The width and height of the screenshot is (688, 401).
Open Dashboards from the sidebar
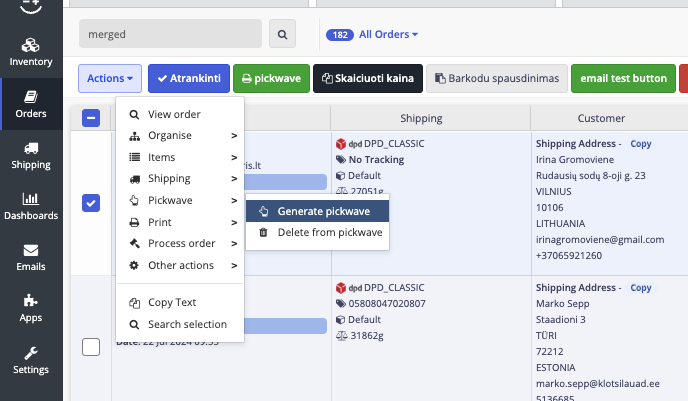tap(30, 206)
